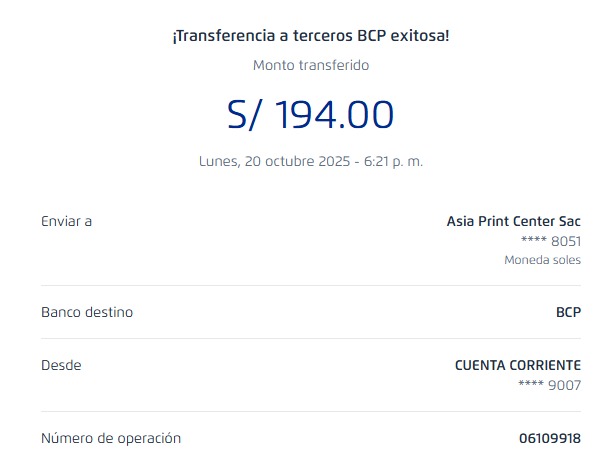Click the divider line below account 9007
Viewport: 614px width, 463px height.
point(310,411)
